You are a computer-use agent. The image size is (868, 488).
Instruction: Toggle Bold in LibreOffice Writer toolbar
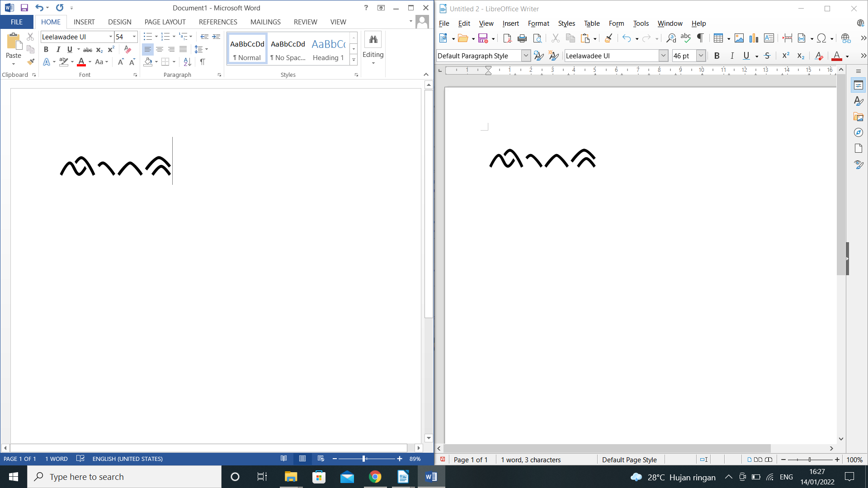(717, 56)
